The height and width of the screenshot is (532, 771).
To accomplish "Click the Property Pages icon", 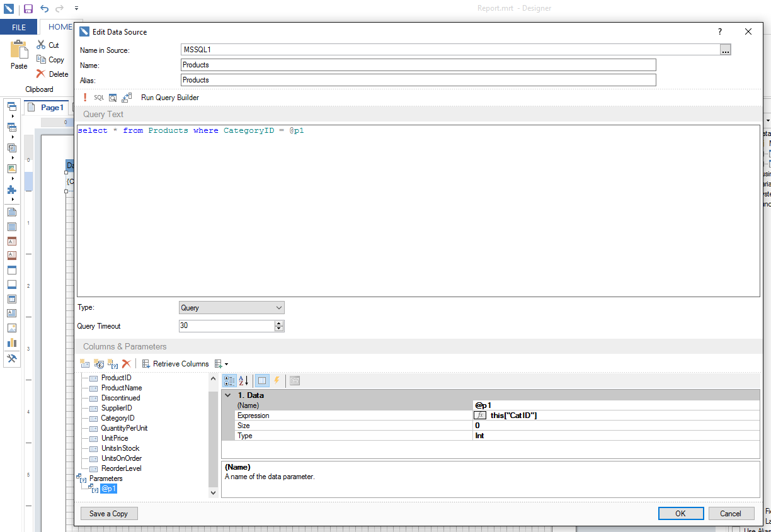I will (x=295, y=381).
